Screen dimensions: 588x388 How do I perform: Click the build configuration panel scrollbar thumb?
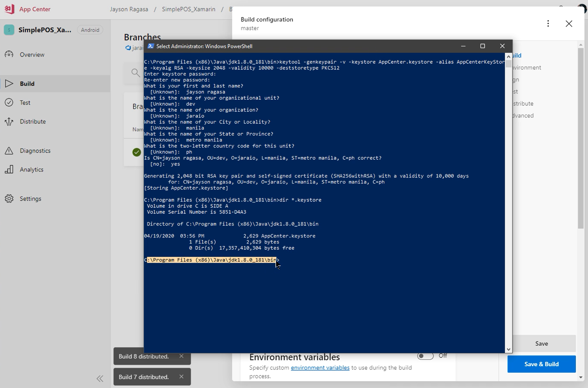click(581, 138)
